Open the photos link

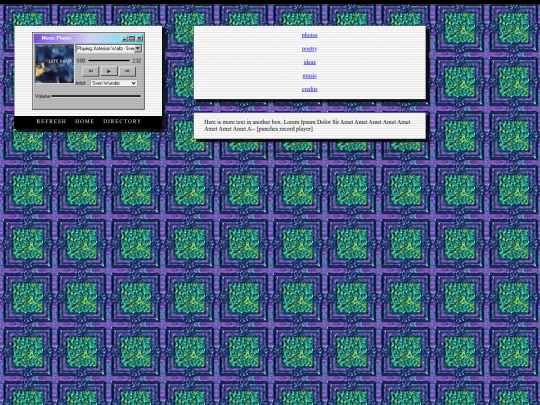pos(310,35)
